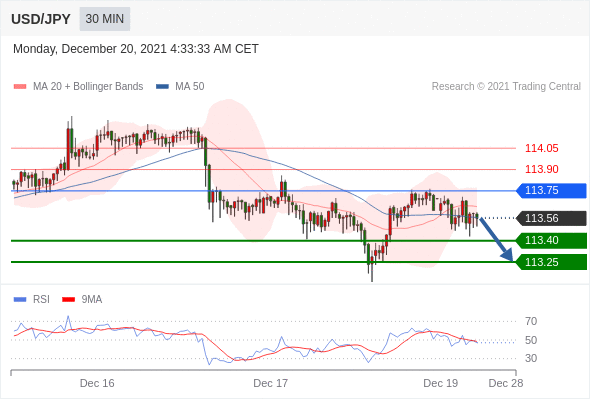
Task: Click the blue 113.75 pivot price tag
Action: [551, 191]
